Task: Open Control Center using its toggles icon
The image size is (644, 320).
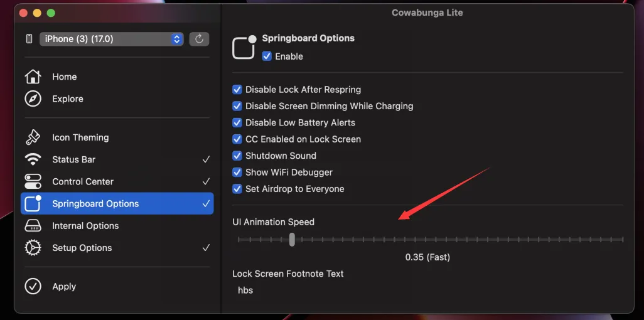Action: click(x=33, y=181)
